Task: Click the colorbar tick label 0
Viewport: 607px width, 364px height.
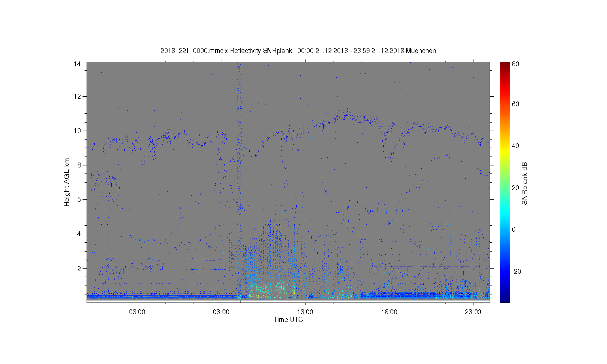Action: click(x=514, y=230)
